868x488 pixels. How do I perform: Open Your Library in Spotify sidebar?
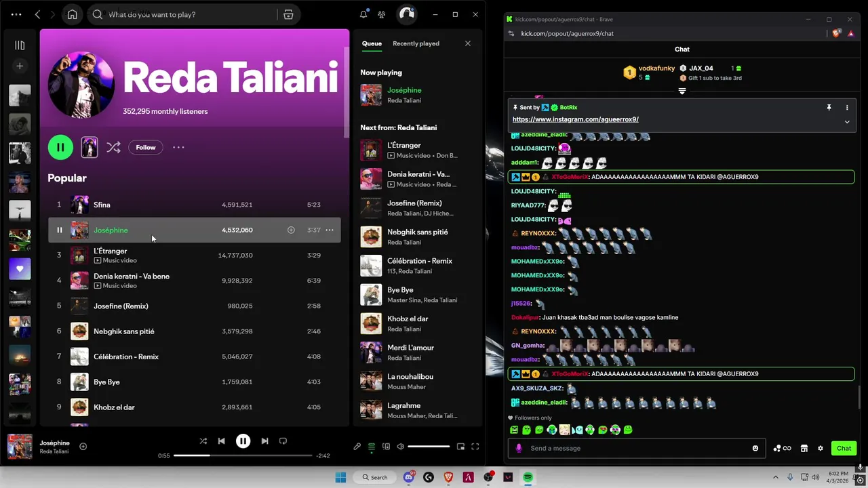(x=20, y=45)
